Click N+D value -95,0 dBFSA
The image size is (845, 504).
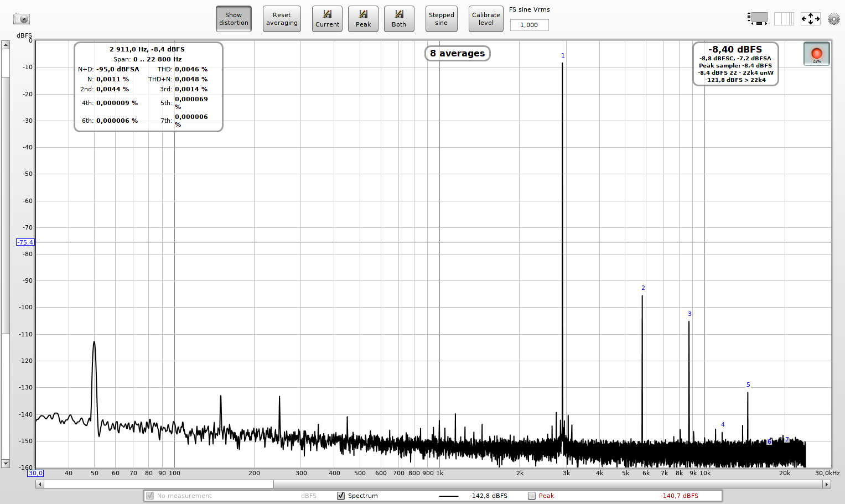coord(118,69)
